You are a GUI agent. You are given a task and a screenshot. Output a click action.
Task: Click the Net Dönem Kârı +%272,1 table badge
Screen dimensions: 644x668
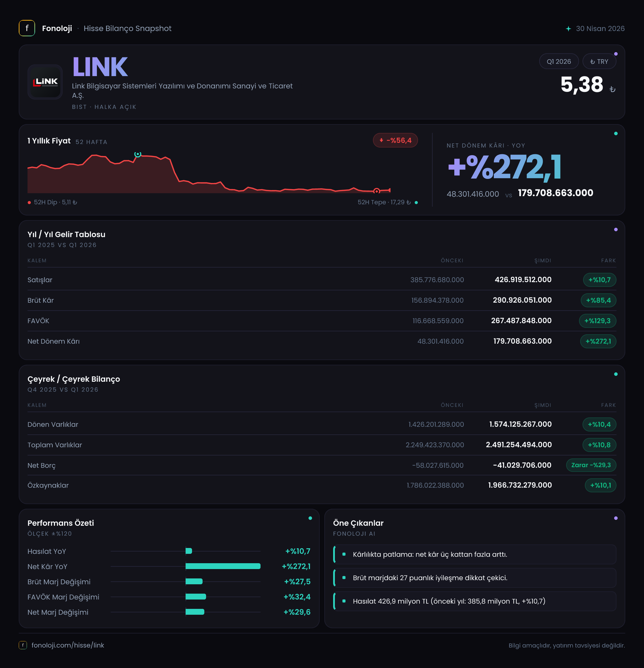pyautogui.click(x=598, y=341)
